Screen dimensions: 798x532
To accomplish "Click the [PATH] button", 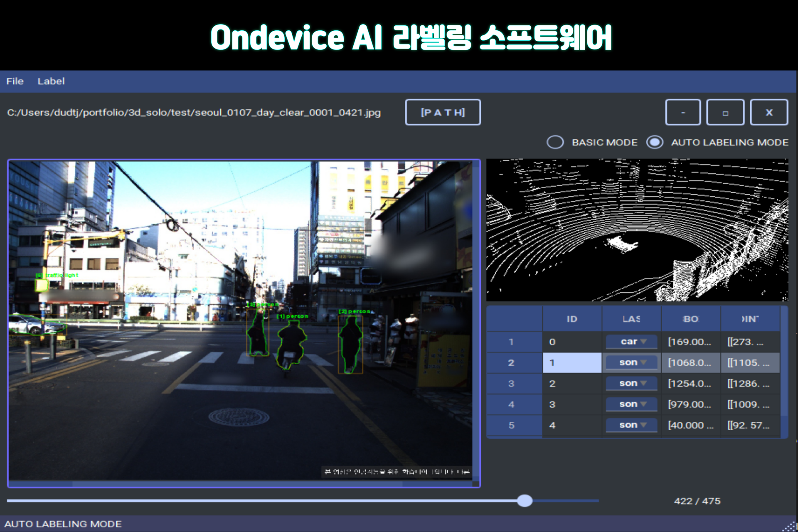I will pyautogui.click(x=443, y=112).
